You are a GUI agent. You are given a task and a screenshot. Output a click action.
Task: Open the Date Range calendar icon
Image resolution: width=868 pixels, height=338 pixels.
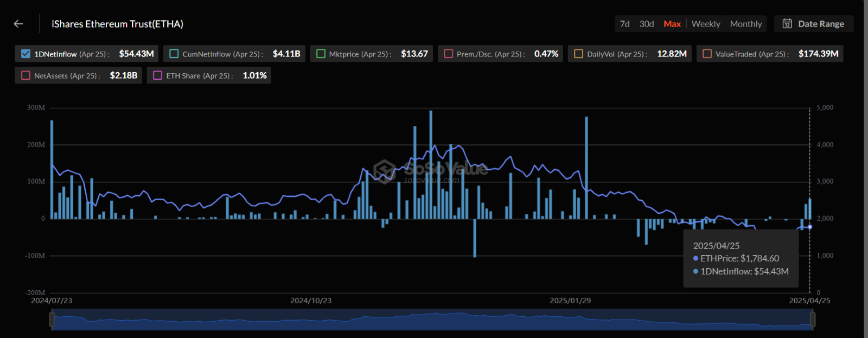coord(787,24)
